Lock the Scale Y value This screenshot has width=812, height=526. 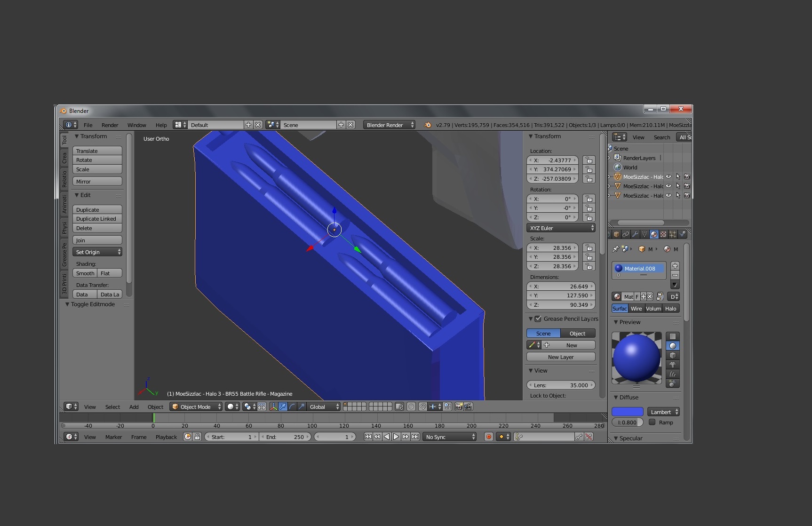(x=589, y=256)
